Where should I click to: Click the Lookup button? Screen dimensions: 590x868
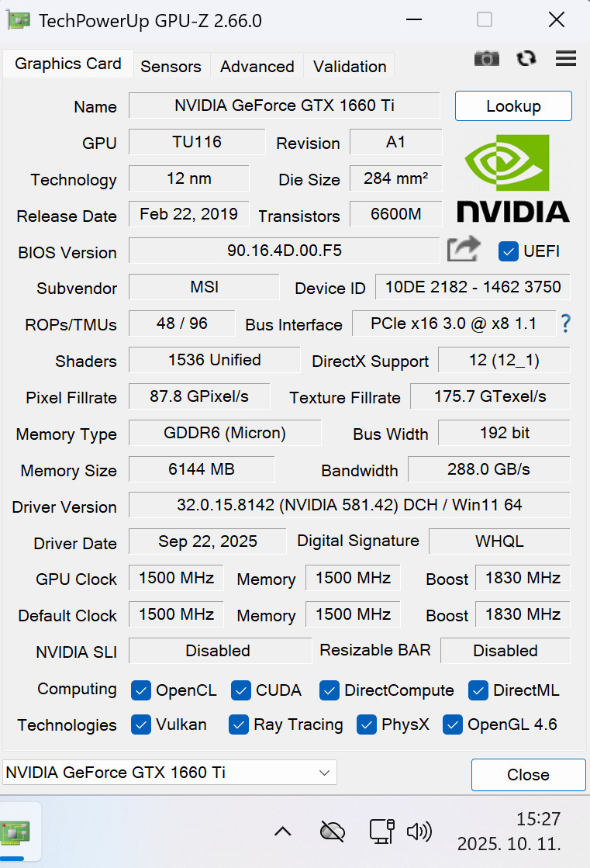click(513, 106)
